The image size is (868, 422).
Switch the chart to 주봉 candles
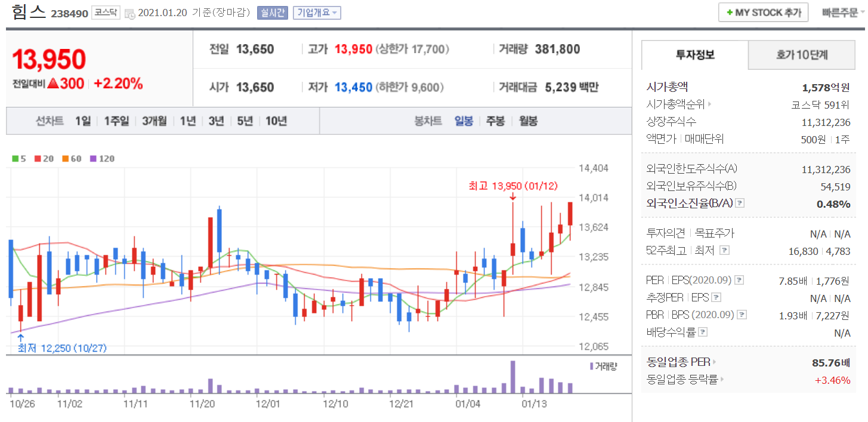[495, 121]
